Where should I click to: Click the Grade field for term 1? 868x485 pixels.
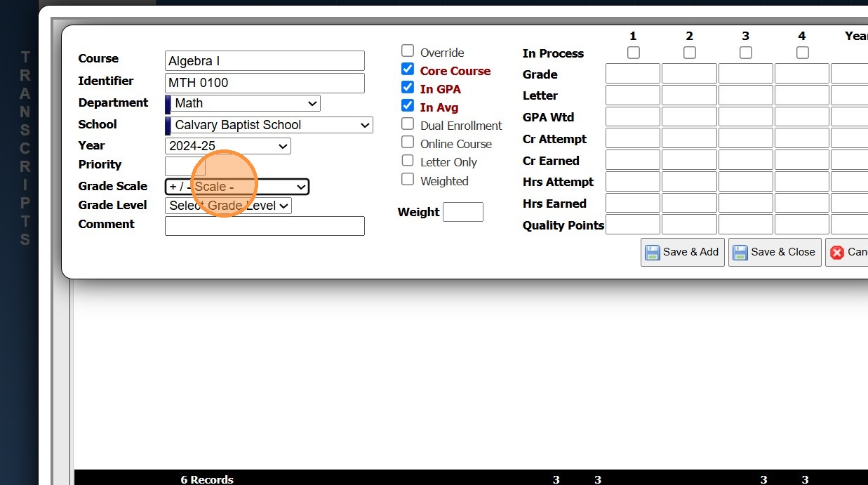pyautogui.click(x=633, y=74)
